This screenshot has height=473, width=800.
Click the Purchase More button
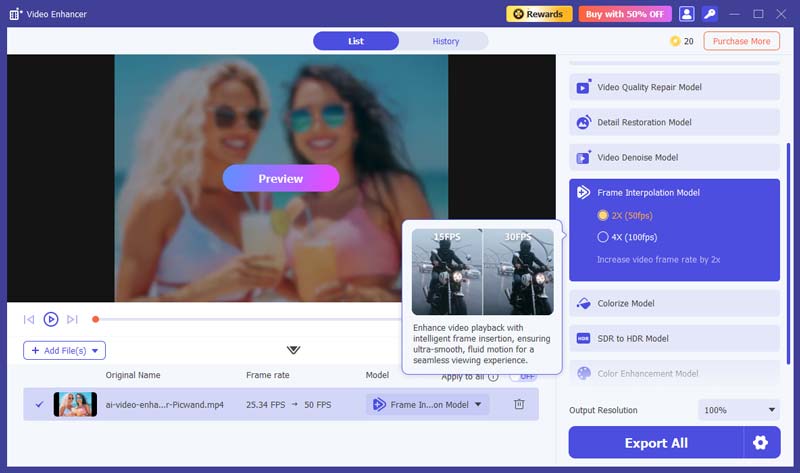pos(741,41)
